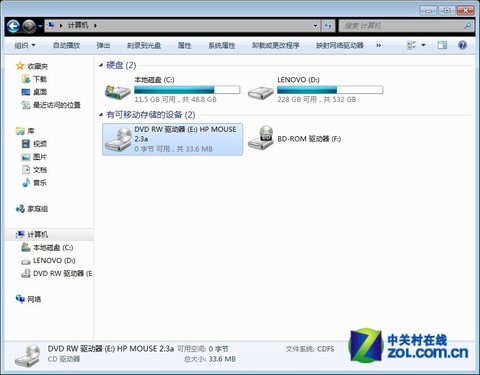Click the Back navigation arrow
480x375 pixels.
(x=13, y=26)
